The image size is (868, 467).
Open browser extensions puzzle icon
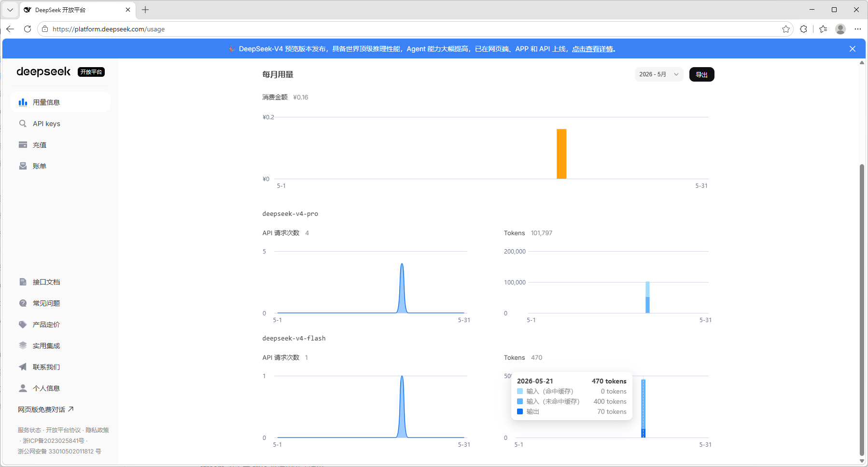(803, 29)
